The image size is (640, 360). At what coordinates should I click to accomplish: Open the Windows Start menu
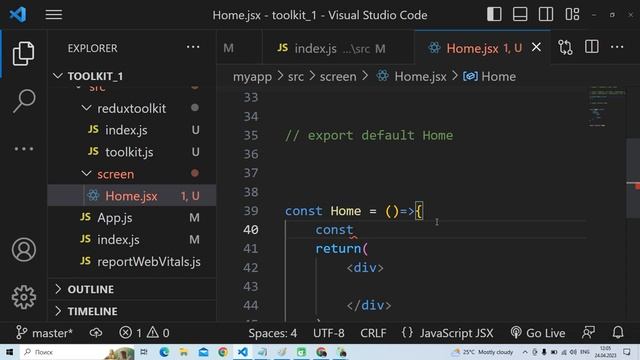pos(9,352)
